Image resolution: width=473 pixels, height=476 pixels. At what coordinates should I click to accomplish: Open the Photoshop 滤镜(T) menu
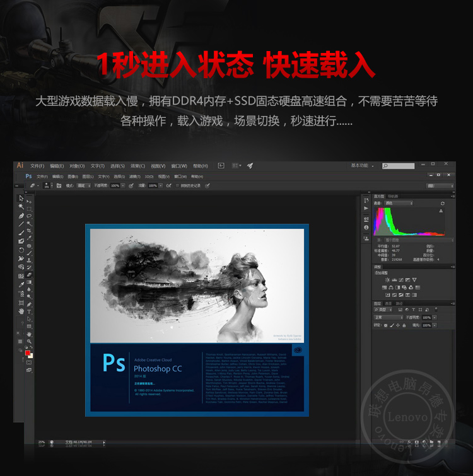tap(135, 177)
